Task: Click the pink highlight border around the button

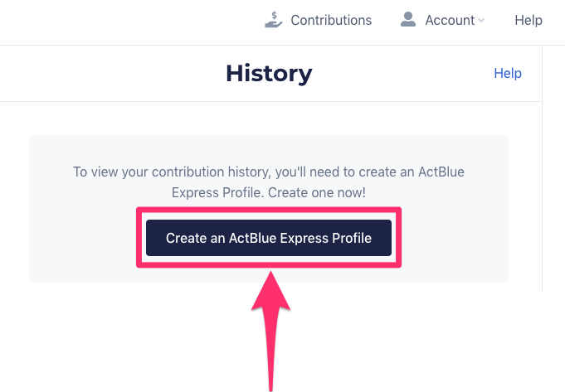Action: click(269, 211)
